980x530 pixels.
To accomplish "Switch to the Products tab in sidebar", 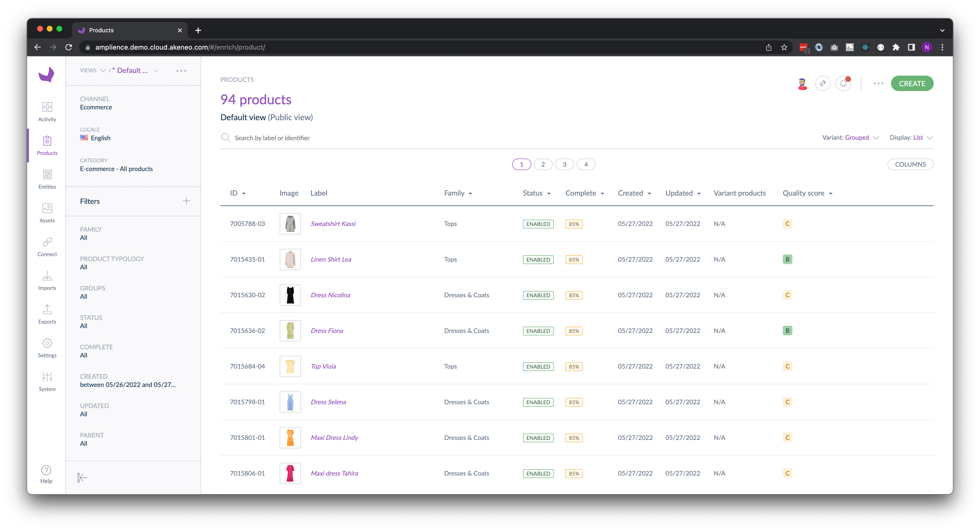I will tap(47, 145).
